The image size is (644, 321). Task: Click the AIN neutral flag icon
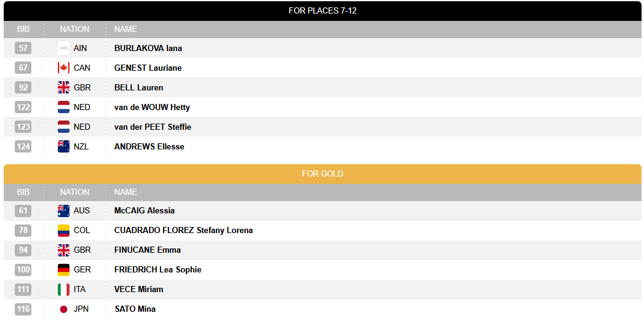pyautogui.click(x=63, y=48)
